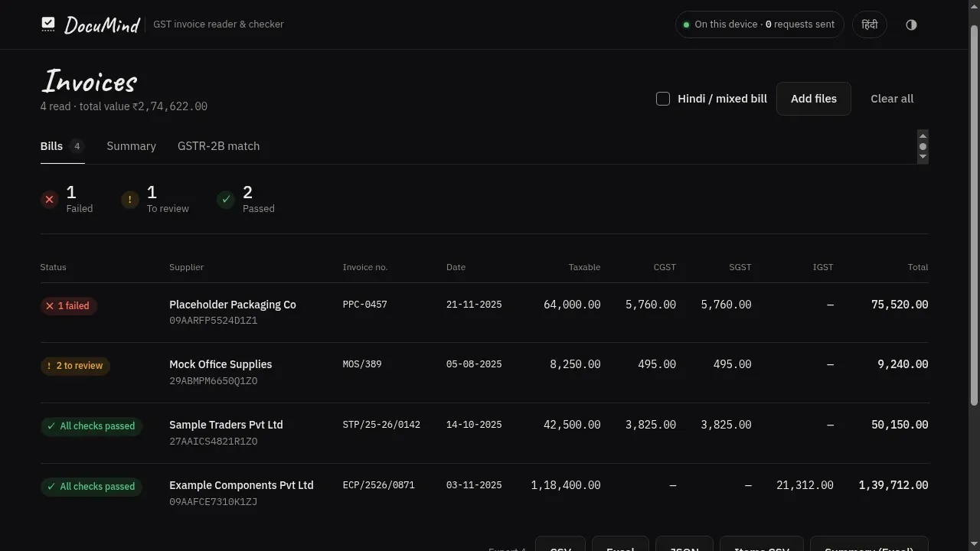Click the Total column header
The image size is (980, 551).
pyautogui.click(x=918, y=267)
